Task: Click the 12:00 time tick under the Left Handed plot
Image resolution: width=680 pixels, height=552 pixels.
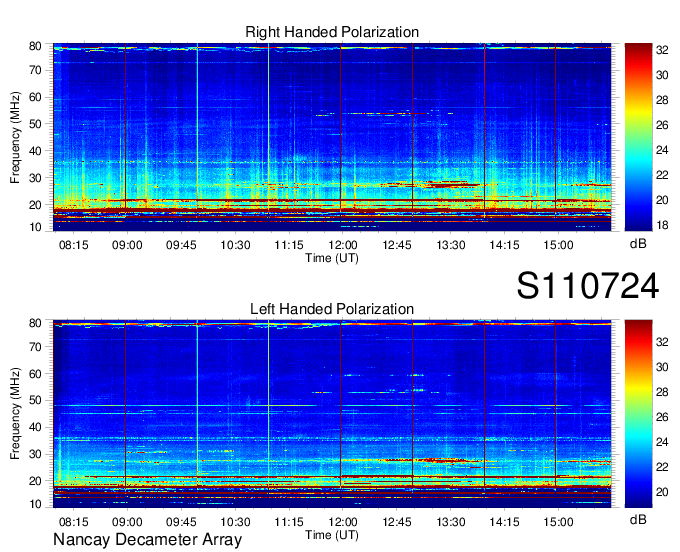Action: click(343, 522)
